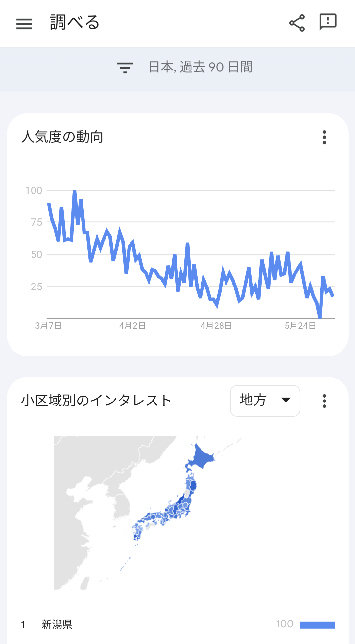
Task: Open the 小区域別のインタレスト three-dot menu
Action: pos(324,401)
